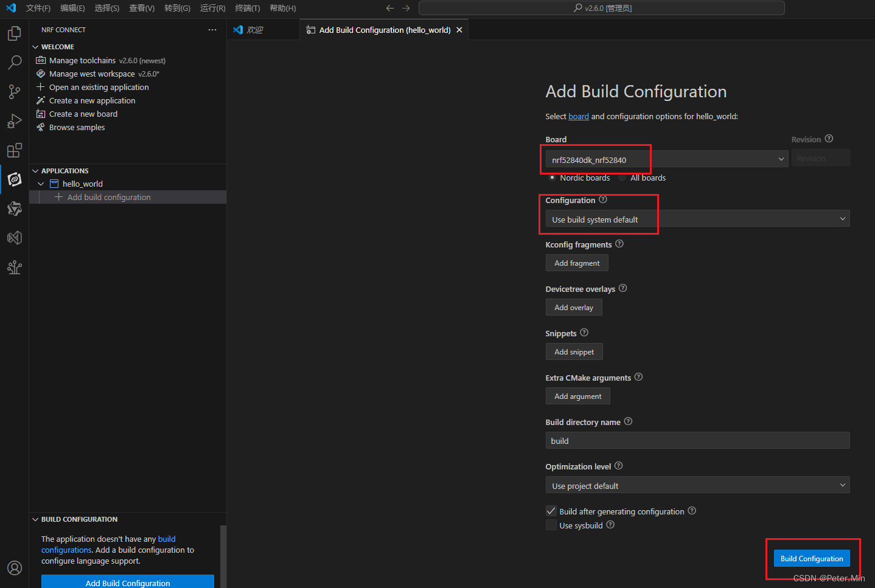Screen dimensions: 875x588
Task: Open the 运行(R) menu
Action: pyautogui.click(x=212, y=8)
